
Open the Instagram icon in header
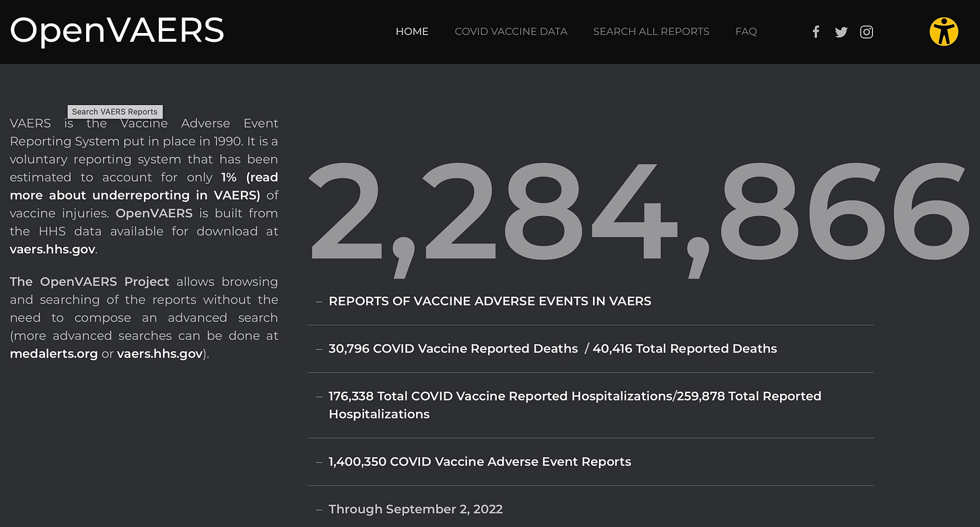(x=867, y=32)
